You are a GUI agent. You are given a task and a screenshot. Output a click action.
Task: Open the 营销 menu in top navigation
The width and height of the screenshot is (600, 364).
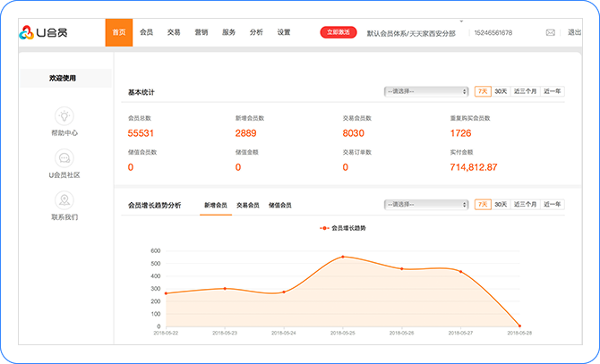(x=201, y=32)
